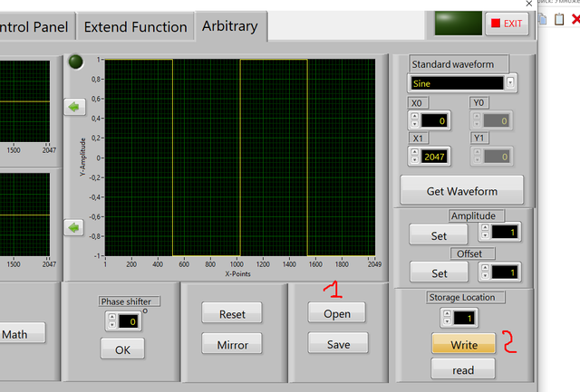Click the X1 input field showing 2047
This screenshot has height=392, width=580.
click(x=434, y=157)
